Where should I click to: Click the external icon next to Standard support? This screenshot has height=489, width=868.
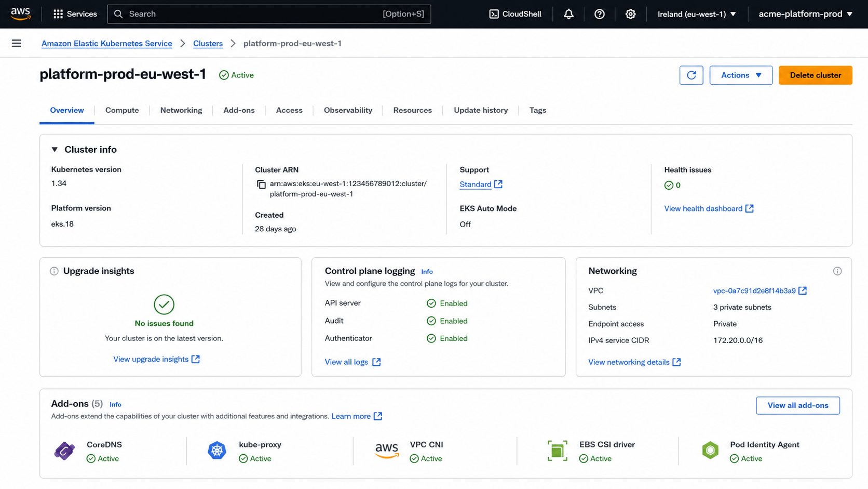click(x=498, y=184)
